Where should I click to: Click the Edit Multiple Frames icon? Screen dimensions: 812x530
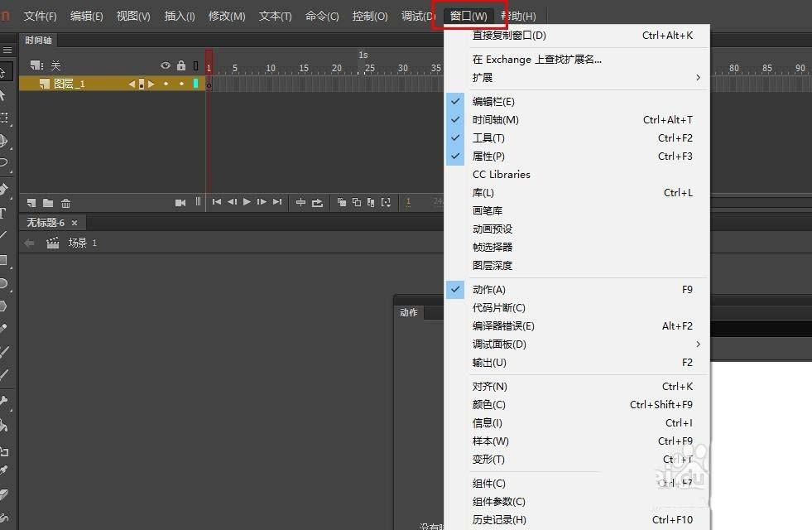coord(371,202)
